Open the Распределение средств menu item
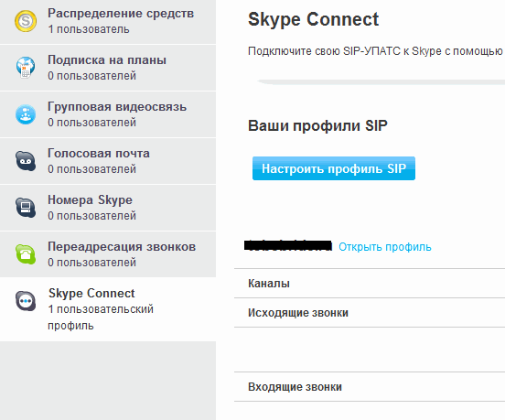Image resolution: width=505 pixels, height=420 pixels. 108,22
